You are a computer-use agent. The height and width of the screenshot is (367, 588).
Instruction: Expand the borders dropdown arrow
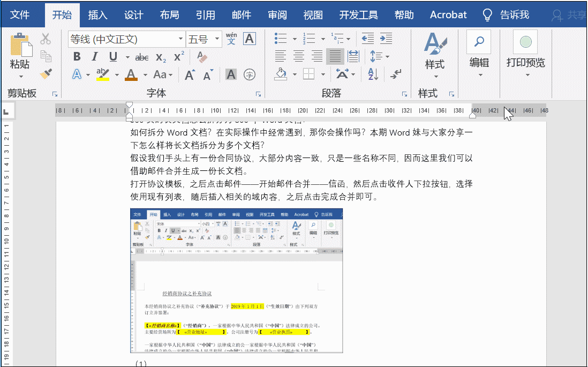pyautogui.click(x=323, y=74)
